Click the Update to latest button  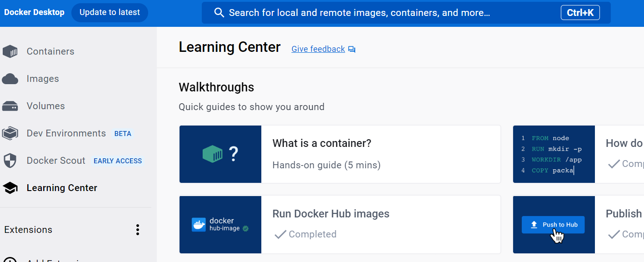109,12
